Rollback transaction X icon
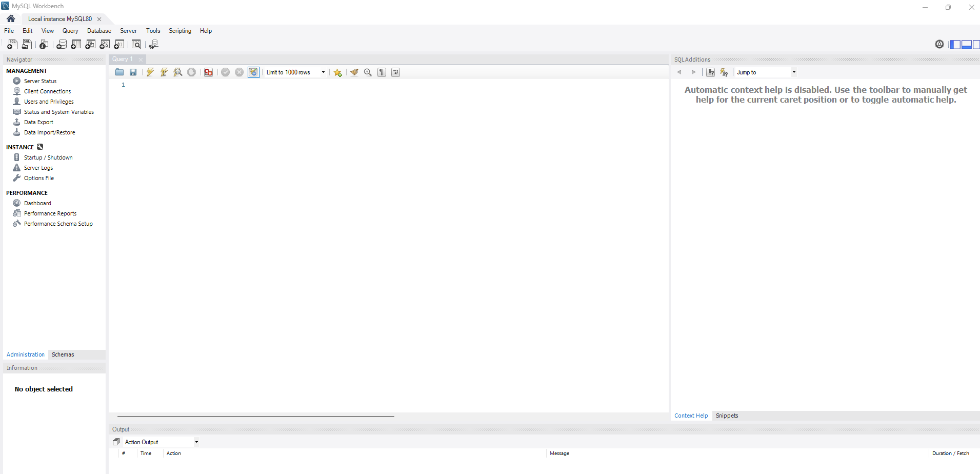The width and height of the screenshot is (980, 474). pos(239,72)
